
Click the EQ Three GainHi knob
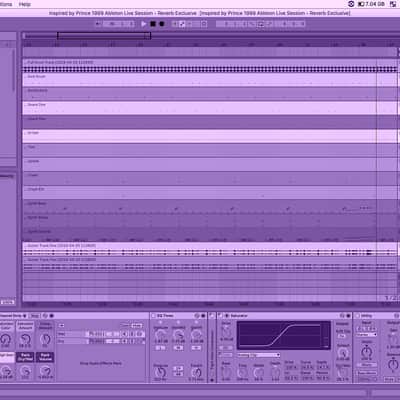tap(196, 334)
